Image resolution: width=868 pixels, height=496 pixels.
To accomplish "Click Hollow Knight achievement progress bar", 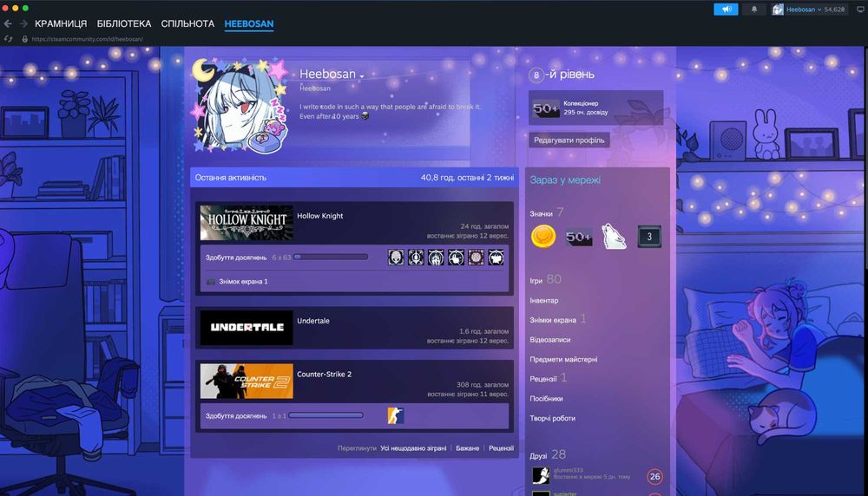I will tap(331, 258).
